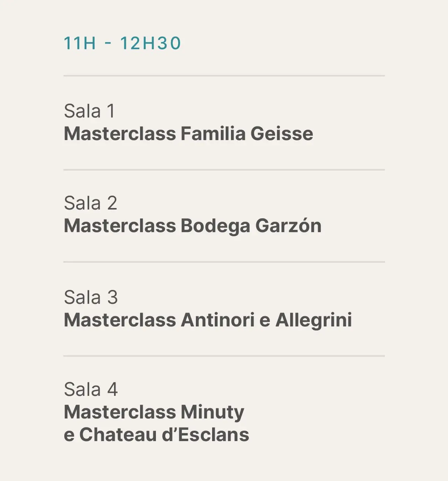The image size is (448, 481).
Task: Click the word Antinori in Sala 3
Action: [218, 320]
